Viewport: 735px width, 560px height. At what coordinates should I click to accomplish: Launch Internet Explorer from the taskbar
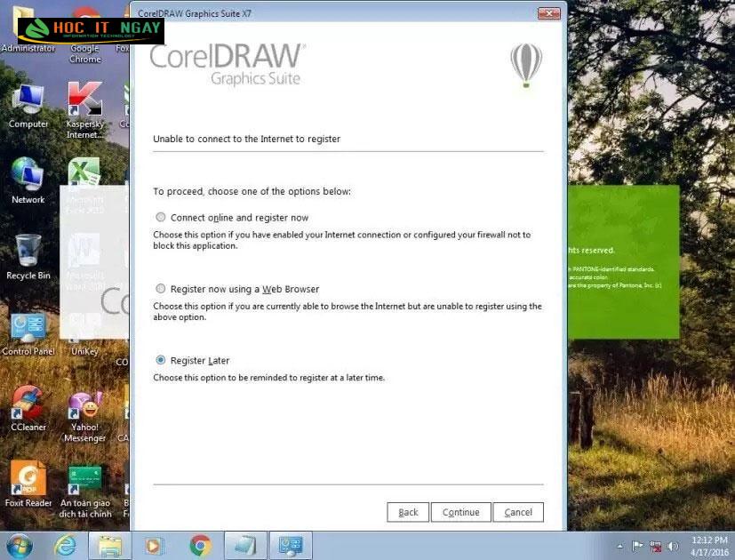[x=65, y=547]
